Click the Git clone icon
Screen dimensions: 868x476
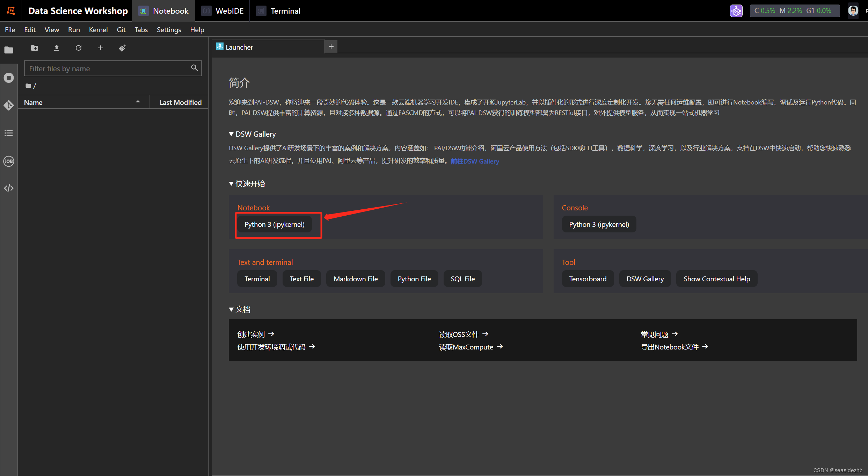pyautogui.click(x=122, y=48)
